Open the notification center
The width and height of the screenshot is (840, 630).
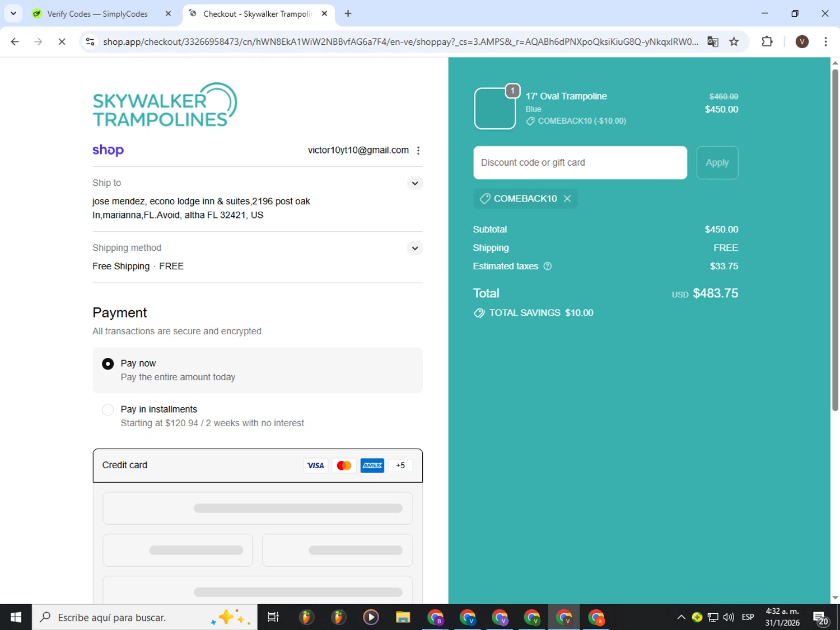click(x=822, y=618)
